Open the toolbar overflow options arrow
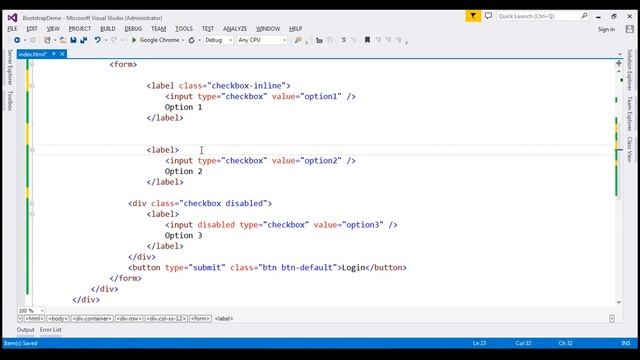 click(407, 42)
